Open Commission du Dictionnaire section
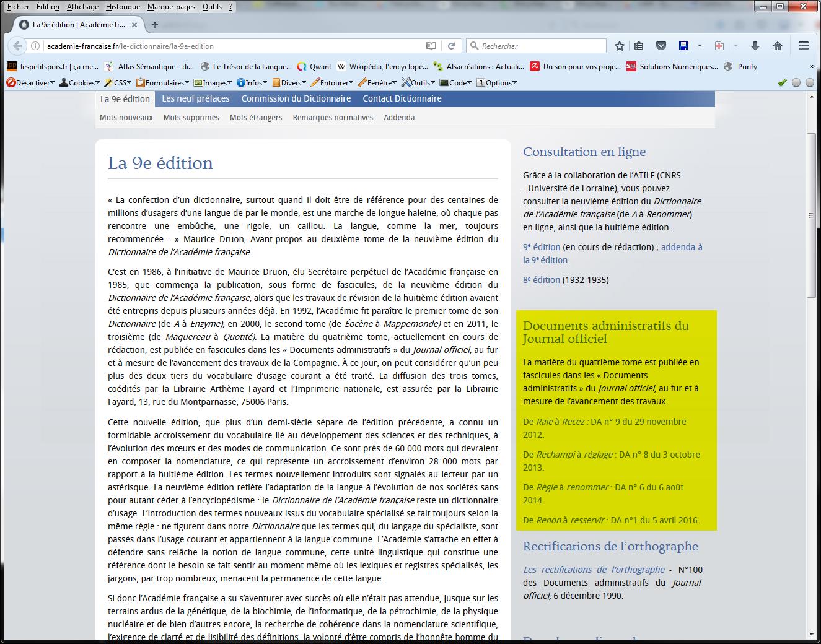This screenshot has width=821, height=644. tap(296, 98)
